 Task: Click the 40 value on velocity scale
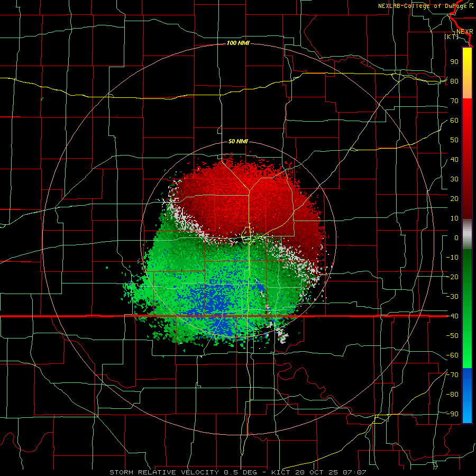(x=454, y=160)
